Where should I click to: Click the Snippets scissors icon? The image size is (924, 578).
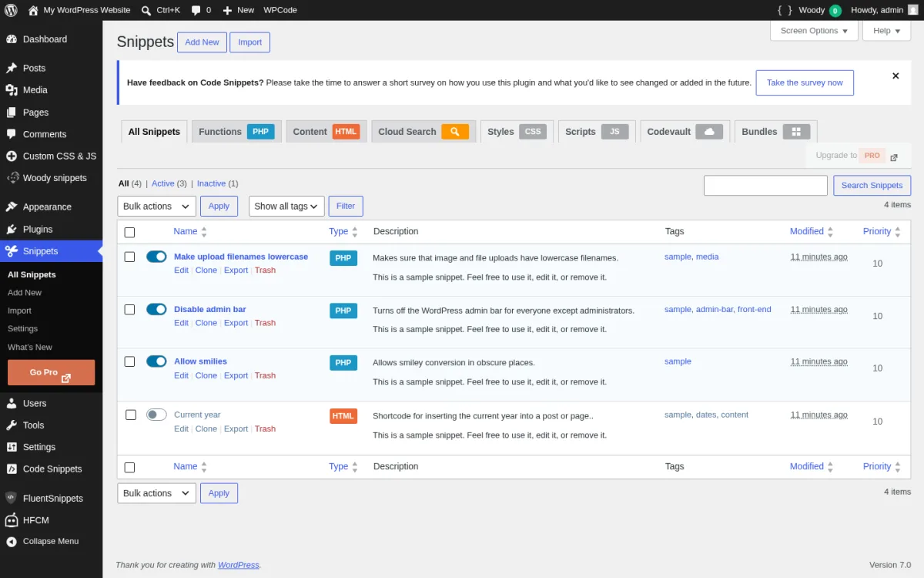pos(12,251)
